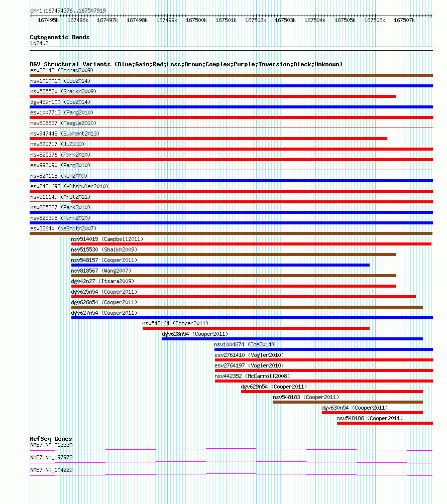Select dgv625n54 (Cooper2011) label
This screenshot has height=504, width=447.
104,292
